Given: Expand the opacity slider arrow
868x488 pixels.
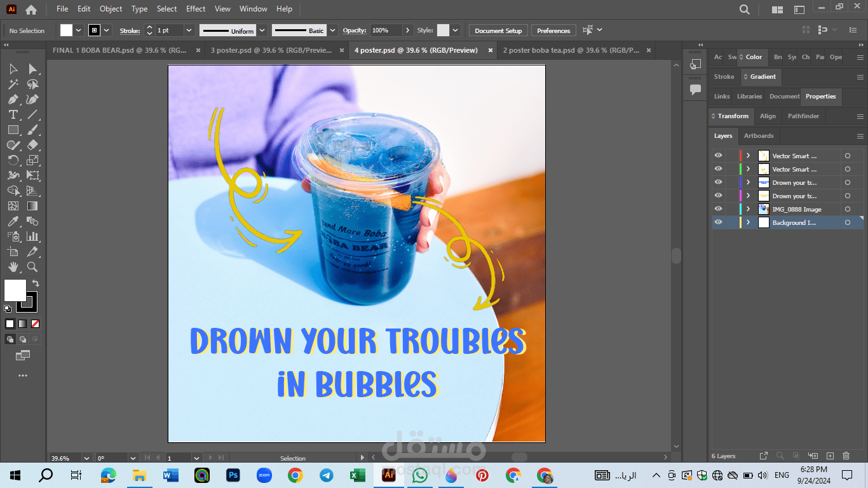Looking at the screenshot, I should click(407, 30).
